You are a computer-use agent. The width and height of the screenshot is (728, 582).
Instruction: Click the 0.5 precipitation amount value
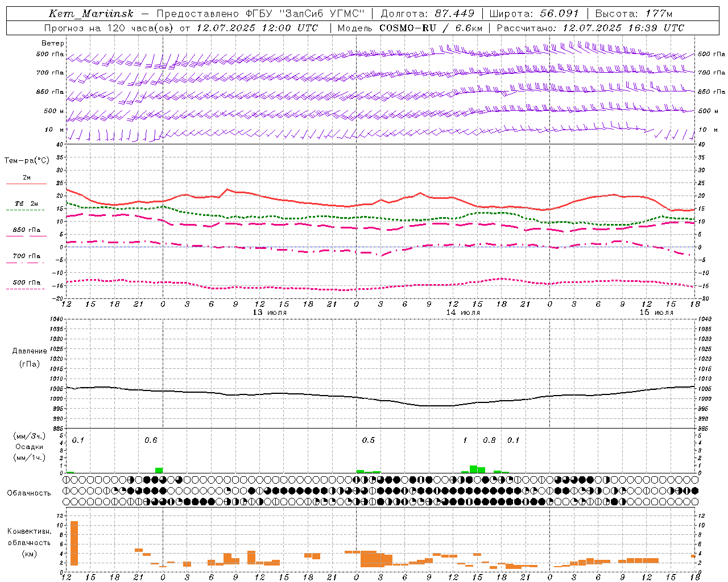click(369, 440)
